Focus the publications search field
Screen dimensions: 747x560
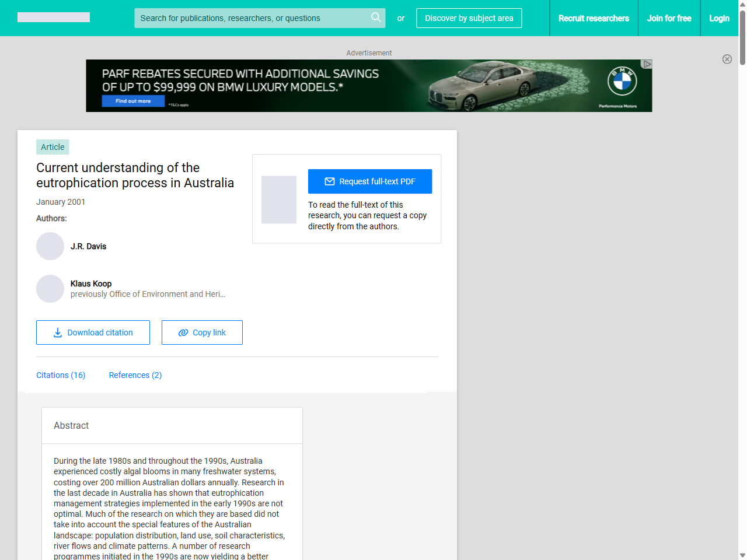tap(260, 18)
